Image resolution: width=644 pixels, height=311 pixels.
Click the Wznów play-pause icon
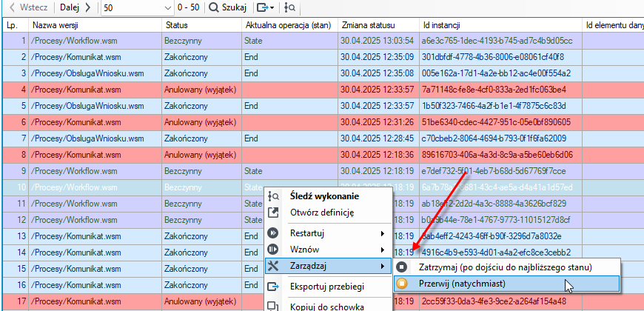click(x=273, y=250)
